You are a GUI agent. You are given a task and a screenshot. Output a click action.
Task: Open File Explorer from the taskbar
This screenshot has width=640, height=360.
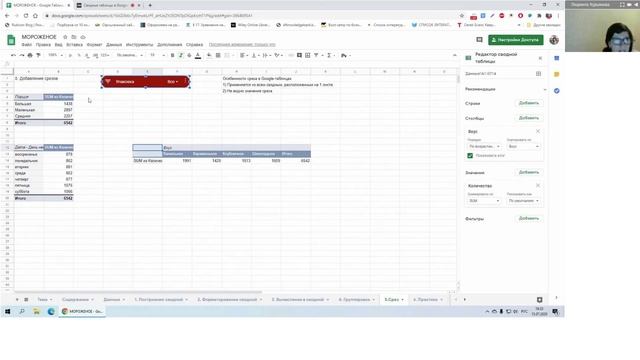tap(36, 311)
